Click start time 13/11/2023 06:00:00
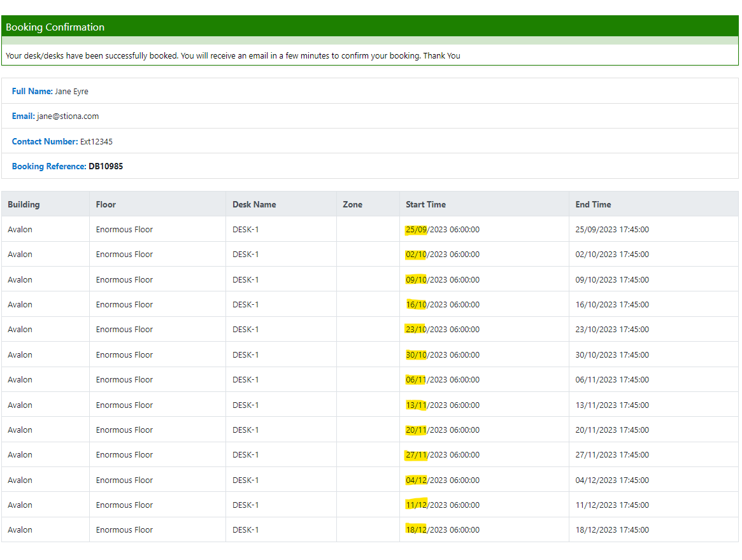The height and width of the screenshot is (560, 742). coord(443,405)
